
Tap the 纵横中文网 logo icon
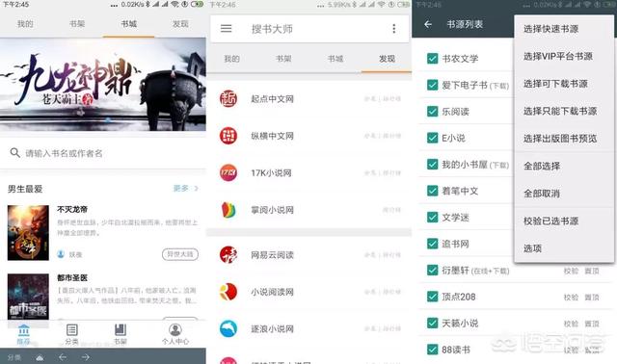click(x=228, y=136)
